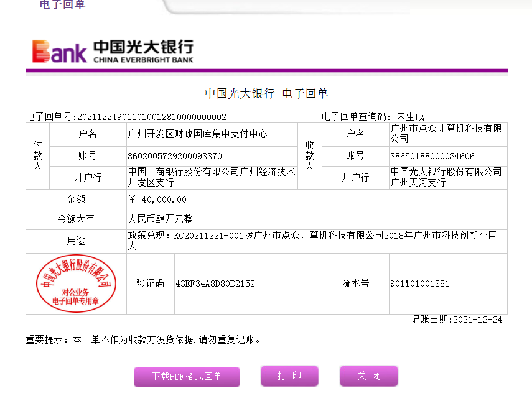Select the booking date 记账日期:2021-12-24
532x401 pixels.
coord(457,320)
